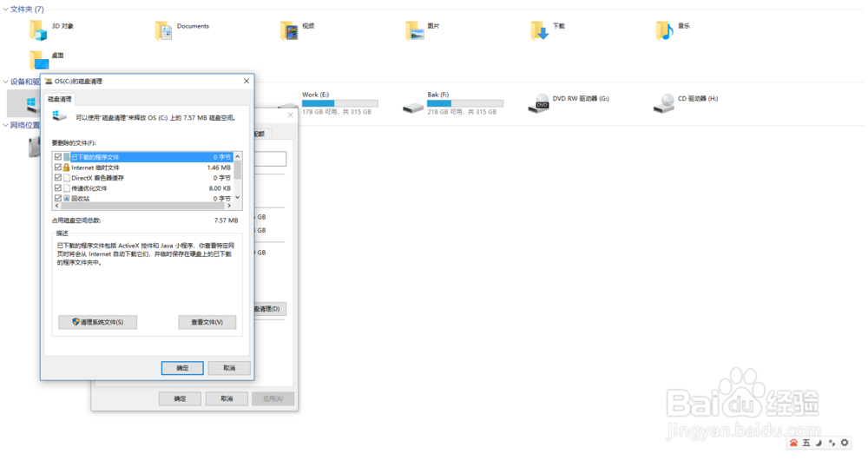868x460 pixels.
Task: Open the 下载 folder icon
Action: point(540,30)
